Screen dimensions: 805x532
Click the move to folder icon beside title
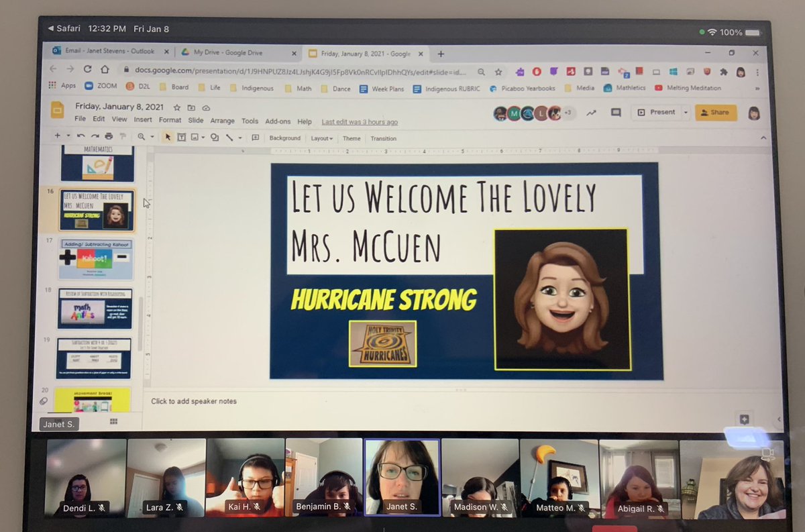(191, 107)
